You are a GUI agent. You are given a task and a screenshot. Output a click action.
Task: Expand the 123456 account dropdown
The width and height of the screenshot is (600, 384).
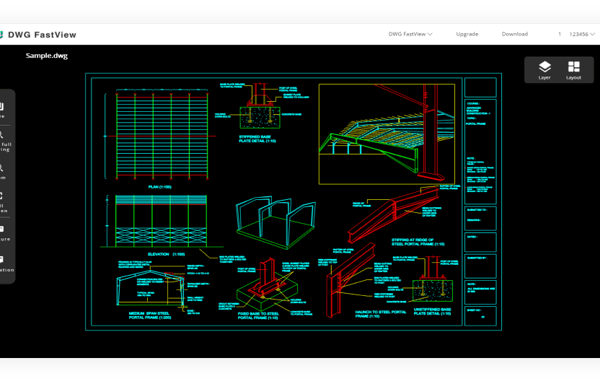coord(582,34)
